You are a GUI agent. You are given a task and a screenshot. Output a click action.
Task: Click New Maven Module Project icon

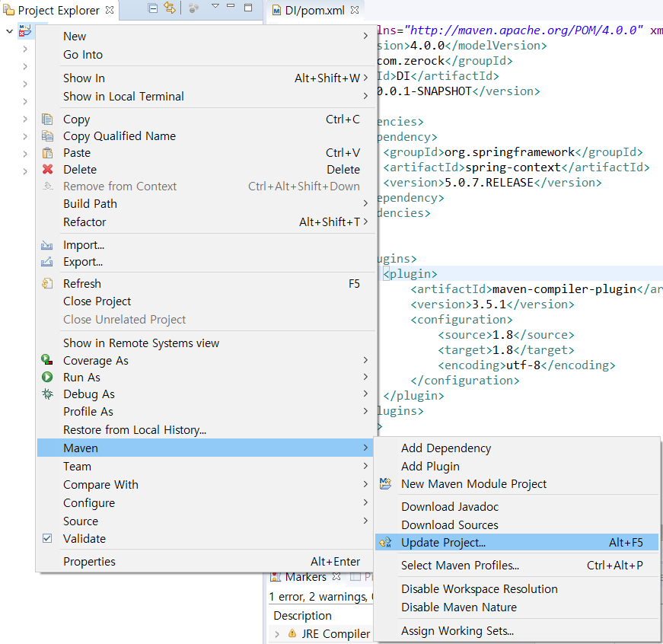[x=386, y=483]
